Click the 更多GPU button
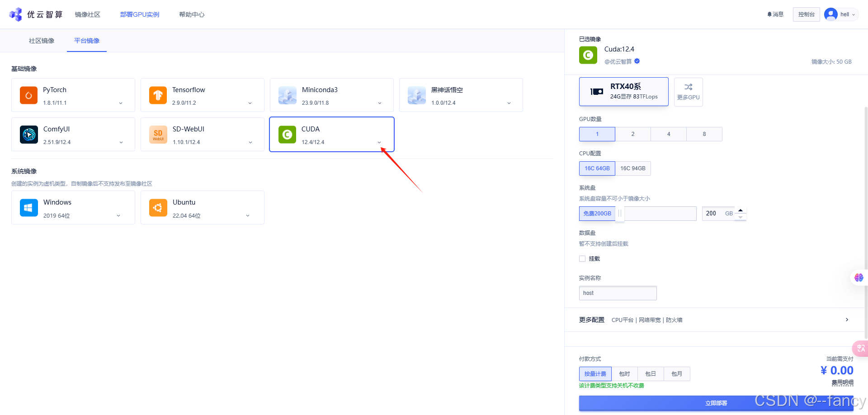 [689, 92]
